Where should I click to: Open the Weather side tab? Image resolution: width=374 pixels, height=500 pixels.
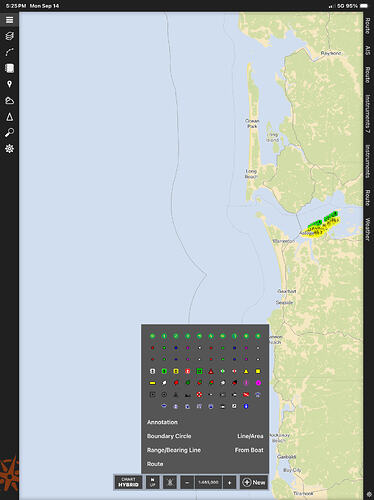tap(367, 229)
